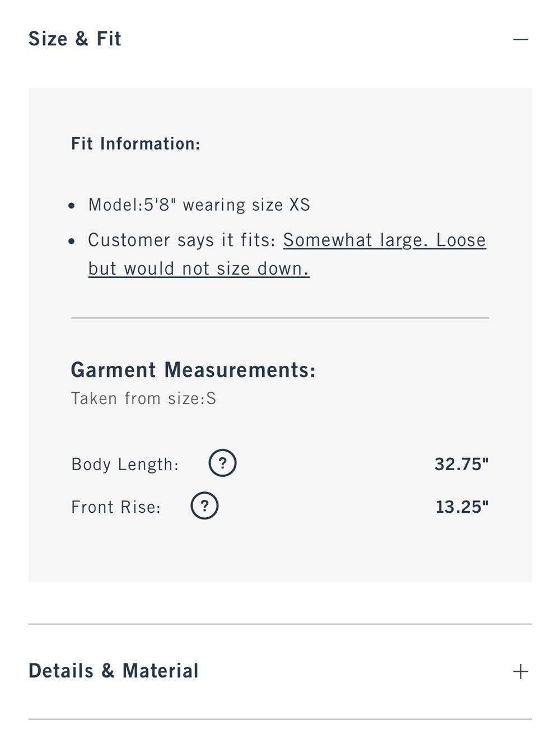Click the bullet before the Model line

pyautogui.click(x=71, y=206)
